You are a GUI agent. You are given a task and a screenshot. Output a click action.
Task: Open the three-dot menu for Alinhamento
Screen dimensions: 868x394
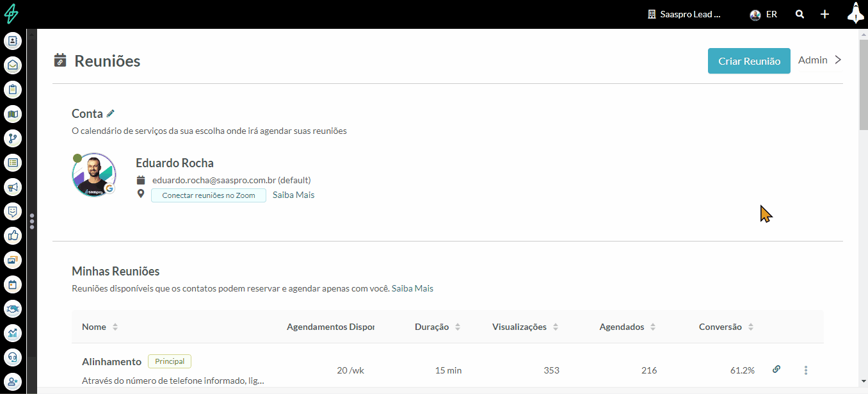(806, 370)
